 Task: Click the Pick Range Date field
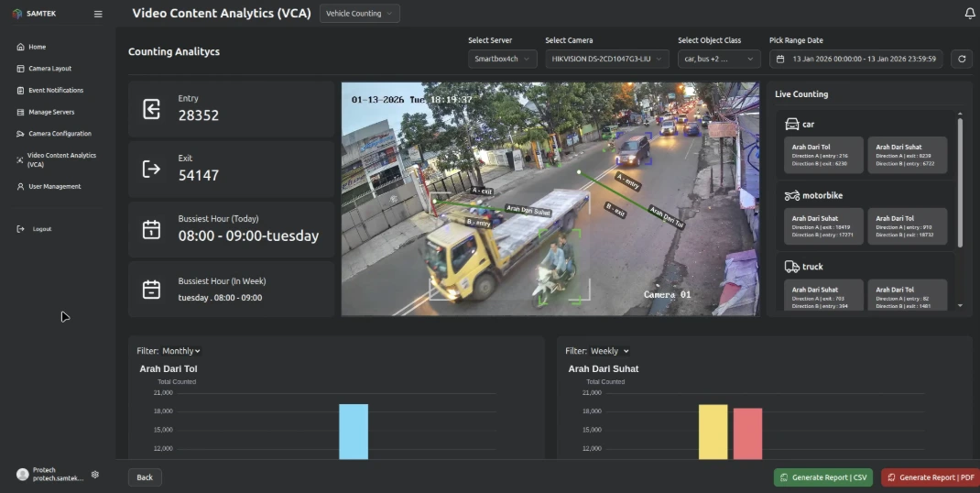tap(855, 59)
